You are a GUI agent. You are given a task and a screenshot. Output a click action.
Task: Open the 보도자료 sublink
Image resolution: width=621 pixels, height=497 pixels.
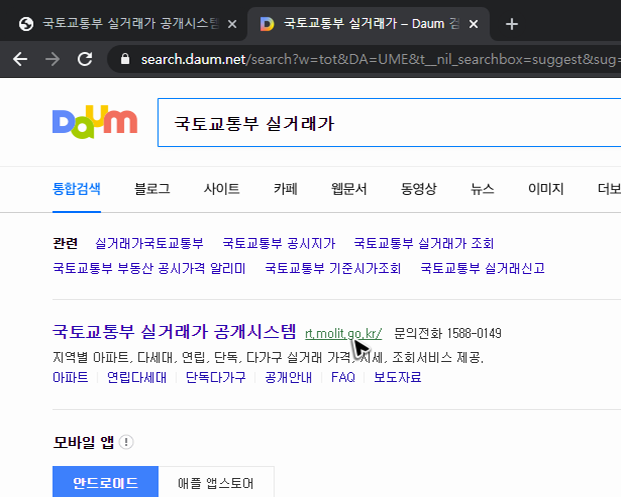click(398, 377)
